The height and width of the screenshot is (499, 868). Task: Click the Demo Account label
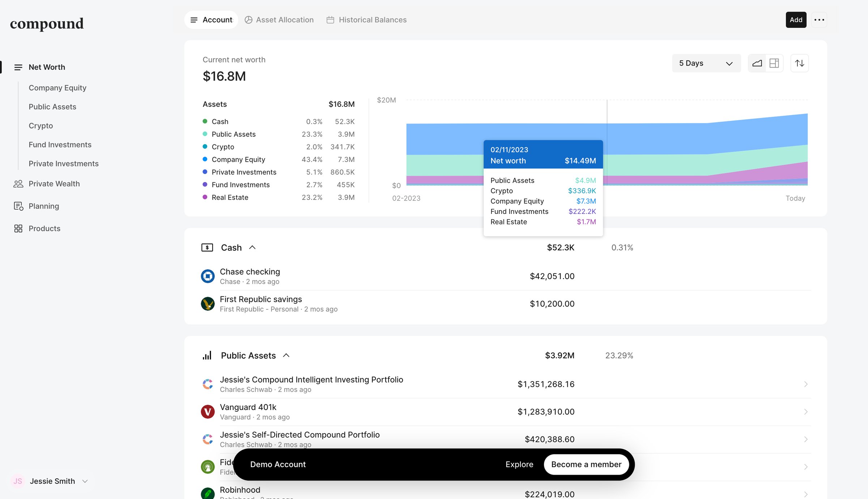(x=278, y=465)
